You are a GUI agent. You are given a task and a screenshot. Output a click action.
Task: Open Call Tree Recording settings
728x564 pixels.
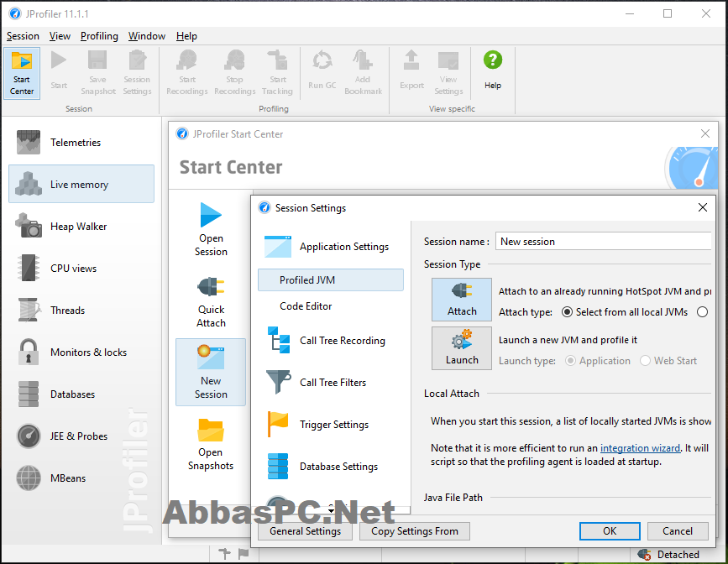pos(331,340)
